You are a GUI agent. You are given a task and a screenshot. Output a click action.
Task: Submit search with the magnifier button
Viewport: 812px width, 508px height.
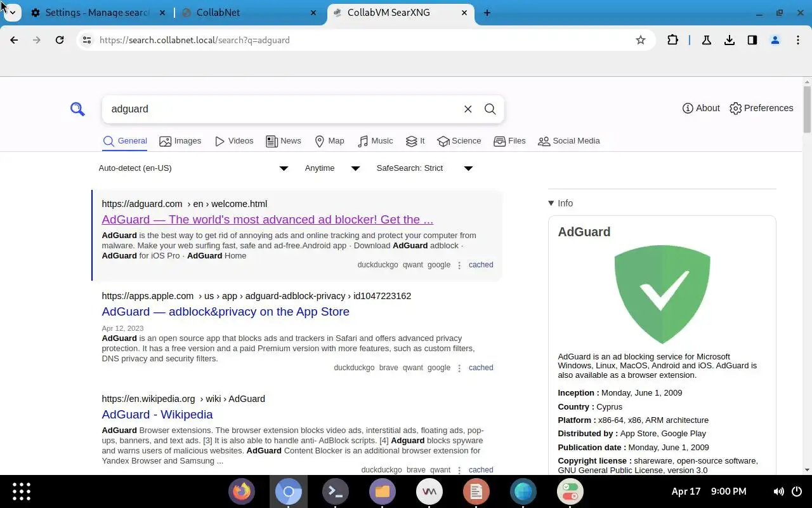(490, 109)
